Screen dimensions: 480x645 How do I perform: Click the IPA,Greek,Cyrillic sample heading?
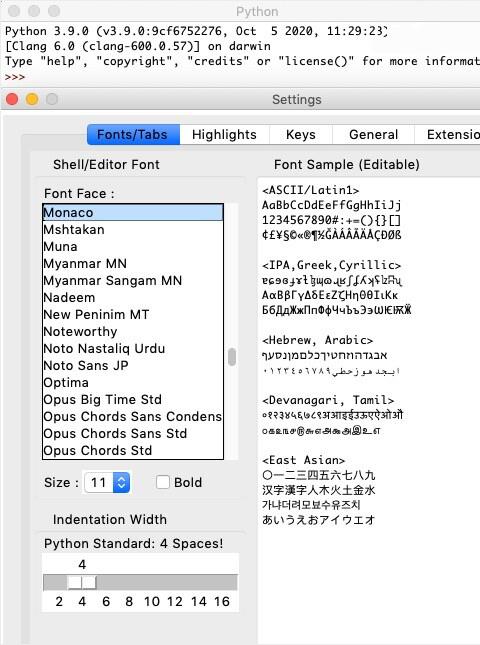(332, 265)
